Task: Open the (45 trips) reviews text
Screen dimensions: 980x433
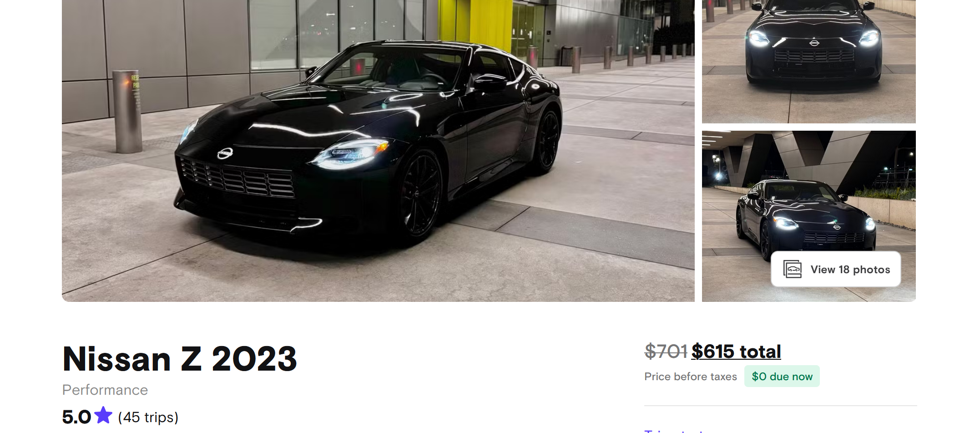Action: pos(148,417)
